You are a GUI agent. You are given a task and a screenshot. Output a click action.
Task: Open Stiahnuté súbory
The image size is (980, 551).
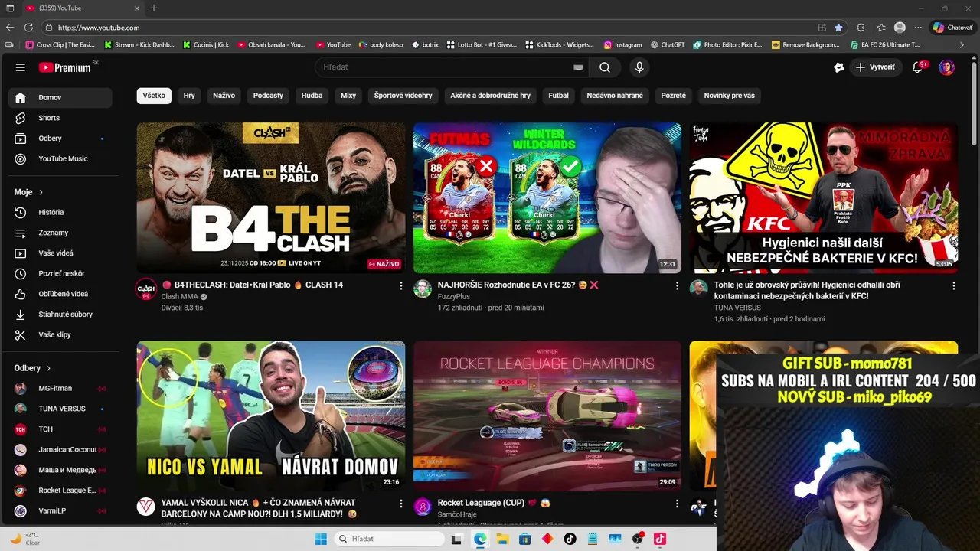click(60, 315)
